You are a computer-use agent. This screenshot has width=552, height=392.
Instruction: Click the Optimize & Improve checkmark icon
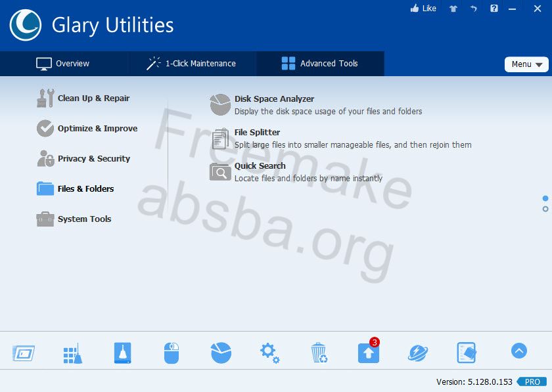(x=45, y=129)
